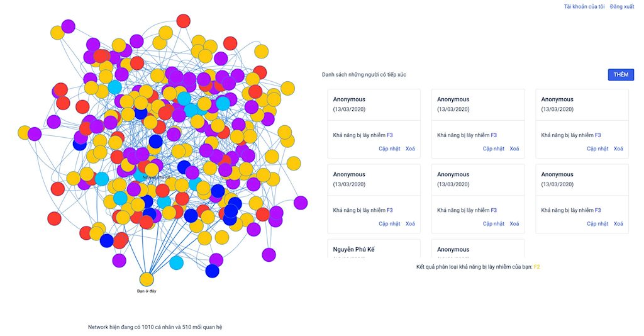Click the yellow "Bạn ở đây" node
Viewport: 644px width, 336px height.
pyautogui.click(x=147, y=279)
